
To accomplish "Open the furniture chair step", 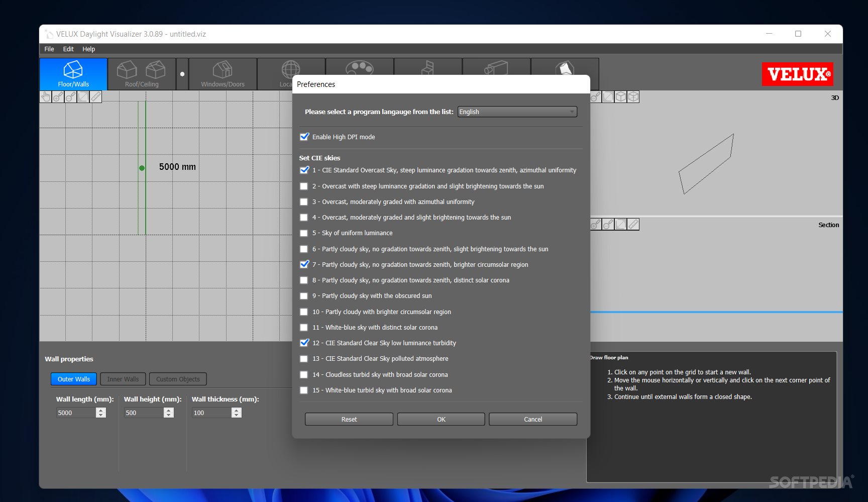I will pyautogui.click(x=428, y=67).
